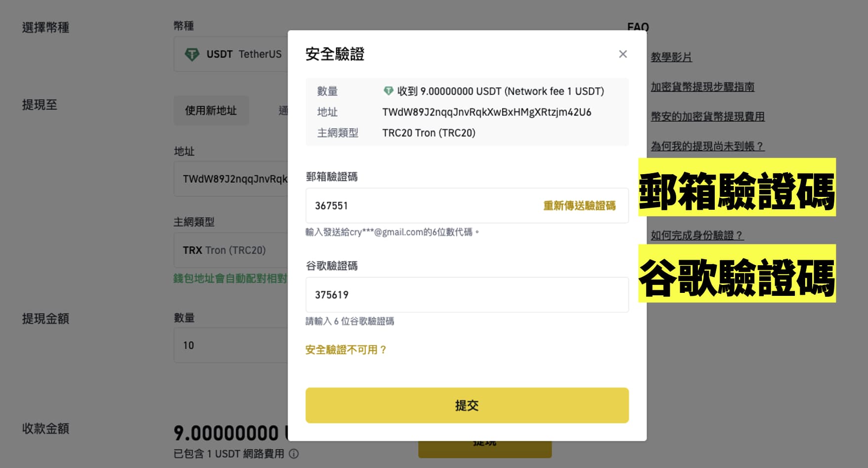Click the info icon beside 已包含 1 USDT 網路費用
The image size is (868, 468).
click(x=293, y=453)
